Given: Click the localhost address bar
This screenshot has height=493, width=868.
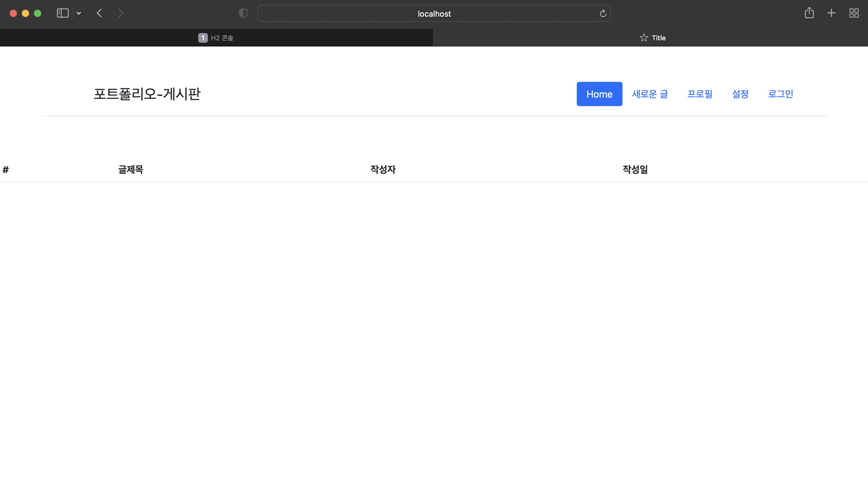Looking at the screenshot, I should (434, 14).
